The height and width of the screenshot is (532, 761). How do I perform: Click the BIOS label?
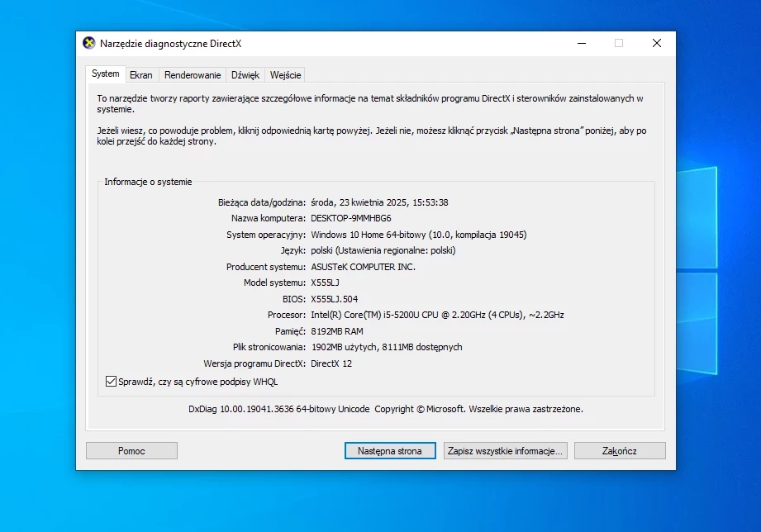coord(294,299)
